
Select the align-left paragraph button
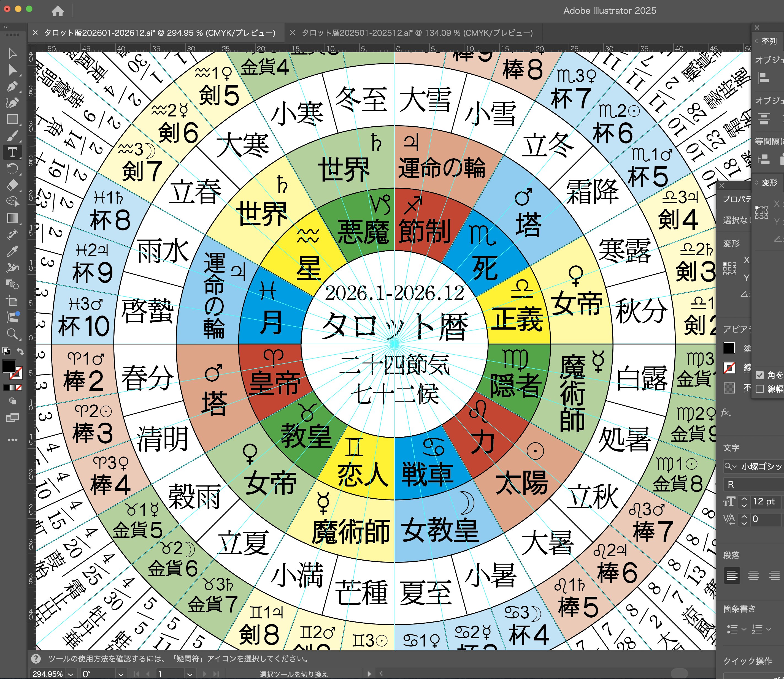[x=732, y=575]
